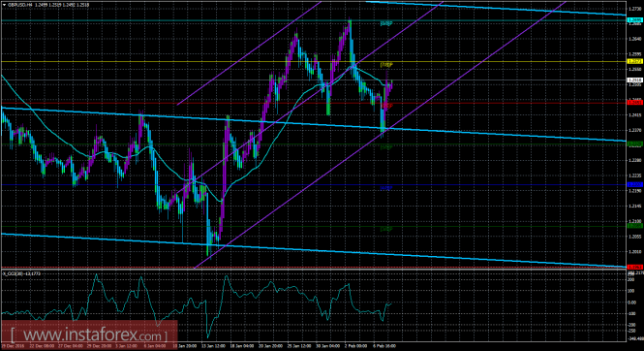Click the CCI indicator label in subwindow
Image resolution: width=644 pixels, height=351 pixels.
click(21, 273)
